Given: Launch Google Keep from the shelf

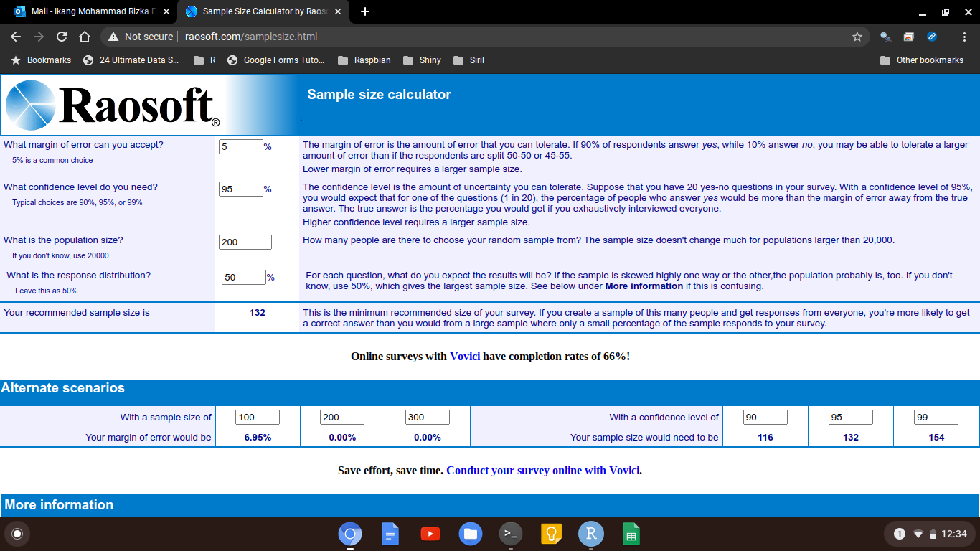Looking at the screenshot, I should pos(551,534).
